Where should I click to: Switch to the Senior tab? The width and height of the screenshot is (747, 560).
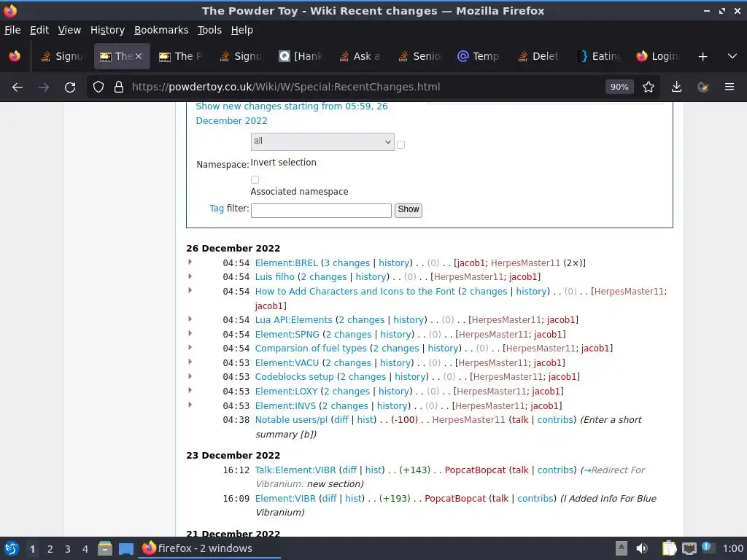click(x=419, y=57)
